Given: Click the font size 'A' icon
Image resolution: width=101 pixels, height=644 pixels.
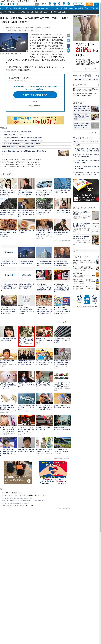Looking at the screenshot, I should point(68,35).
